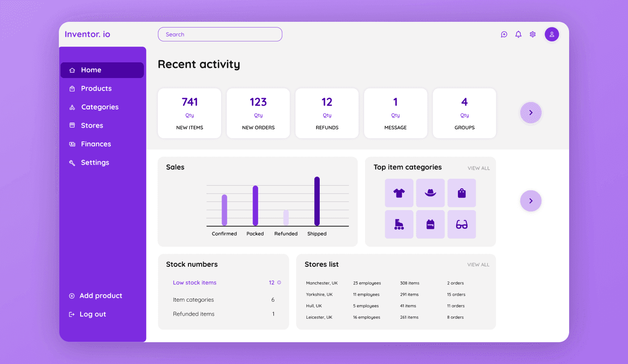Click the new chat message icon

504,34
